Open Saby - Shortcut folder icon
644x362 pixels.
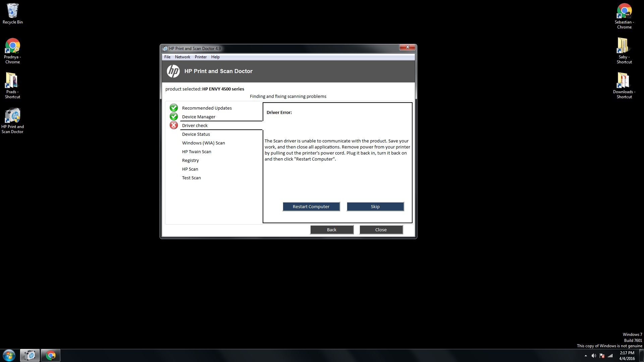624,51
